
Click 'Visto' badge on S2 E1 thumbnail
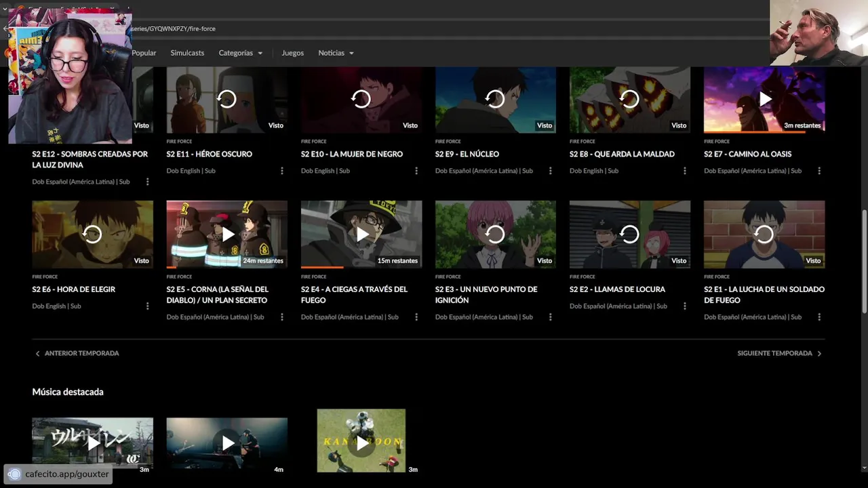(x=813, y=261)
